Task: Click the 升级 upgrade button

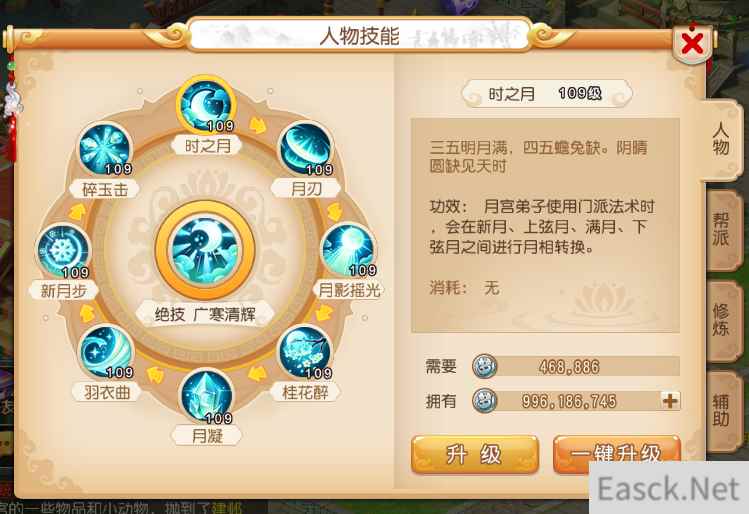Action: [474, 454]
